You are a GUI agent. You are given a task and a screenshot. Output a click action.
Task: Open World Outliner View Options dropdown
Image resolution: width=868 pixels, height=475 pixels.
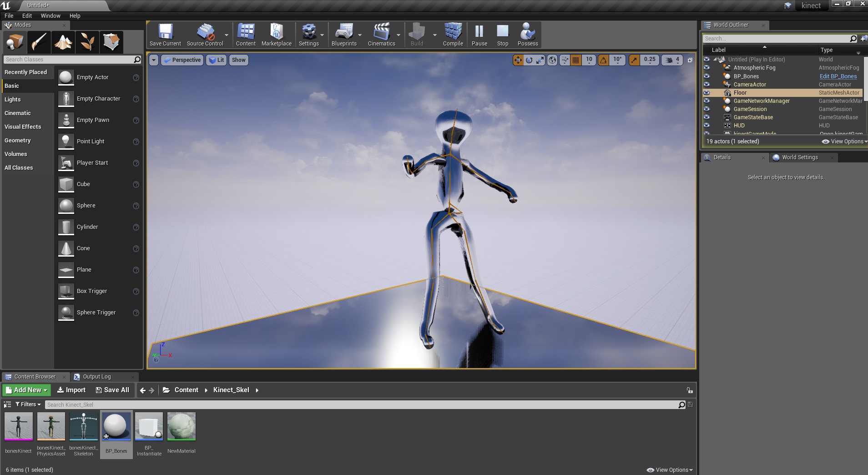[845, 141]
